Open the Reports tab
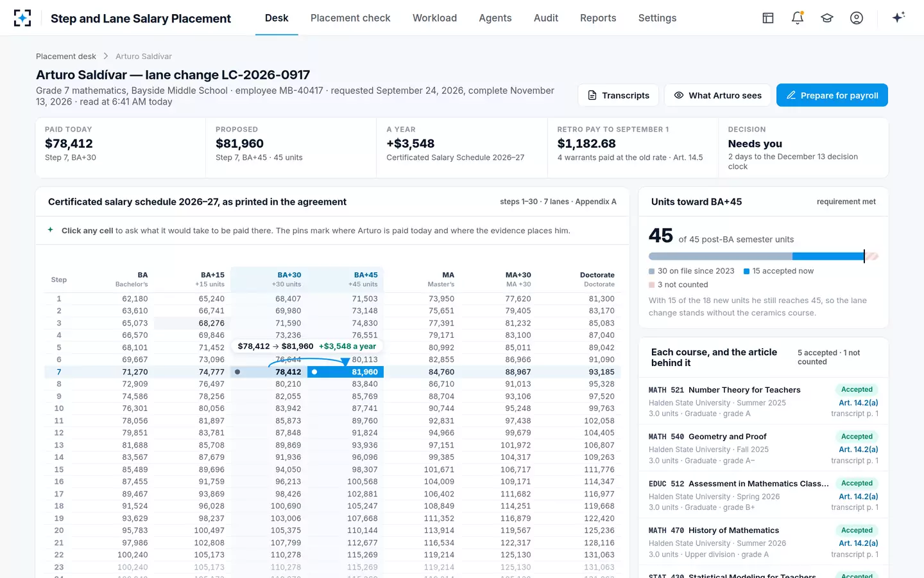The height and width of the screenshot is (578, 924). click(598, 18)
